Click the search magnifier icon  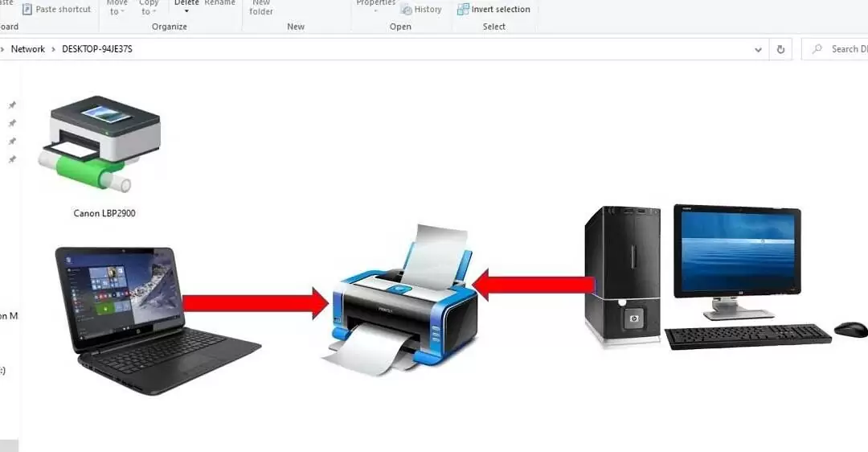[817, 49]
